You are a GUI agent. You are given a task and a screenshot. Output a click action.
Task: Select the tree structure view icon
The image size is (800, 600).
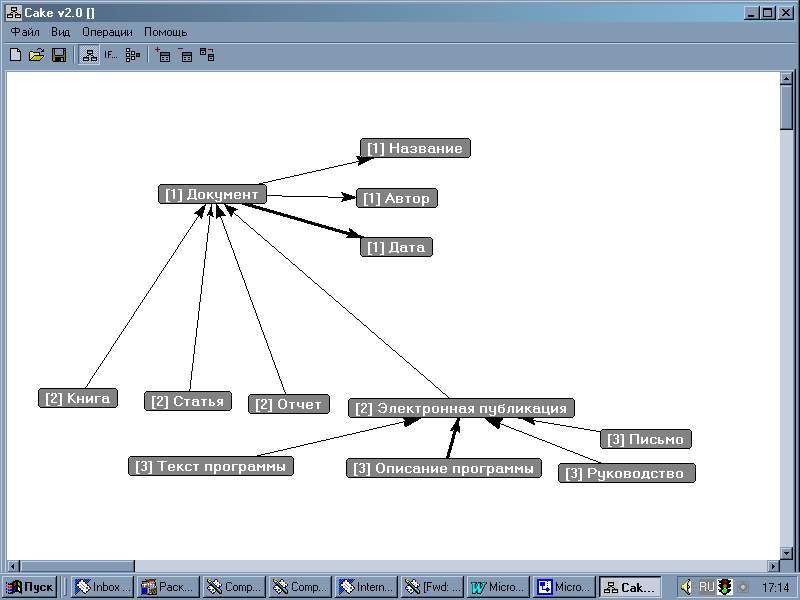coord(133,55)
